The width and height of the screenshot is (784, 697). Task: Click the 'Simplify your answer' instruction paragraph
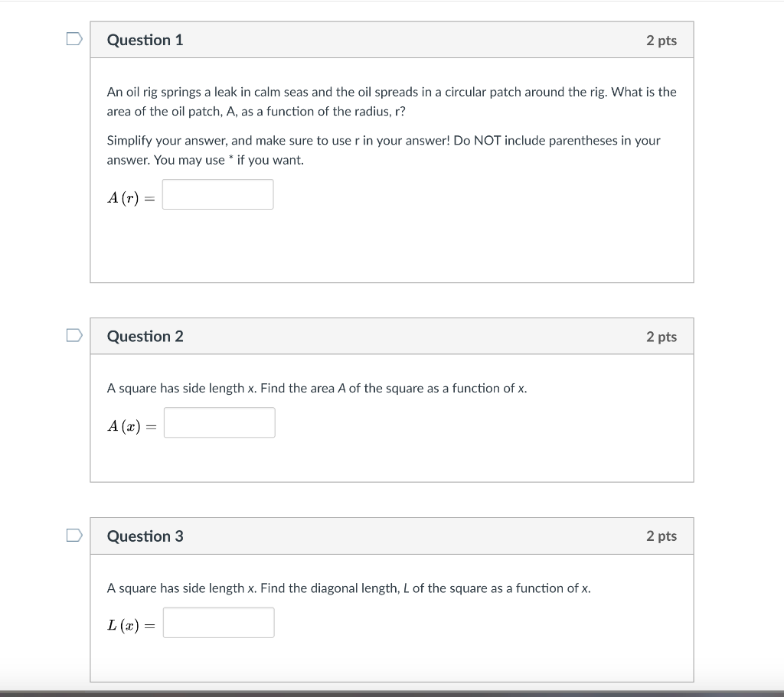(x=384, y=150)
